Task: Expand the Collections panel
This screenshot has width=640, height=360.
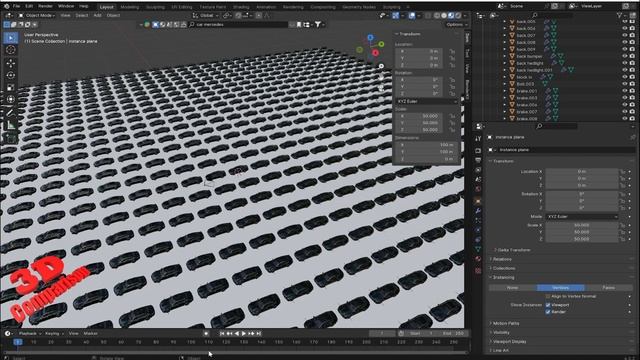Action: (503, 269)
